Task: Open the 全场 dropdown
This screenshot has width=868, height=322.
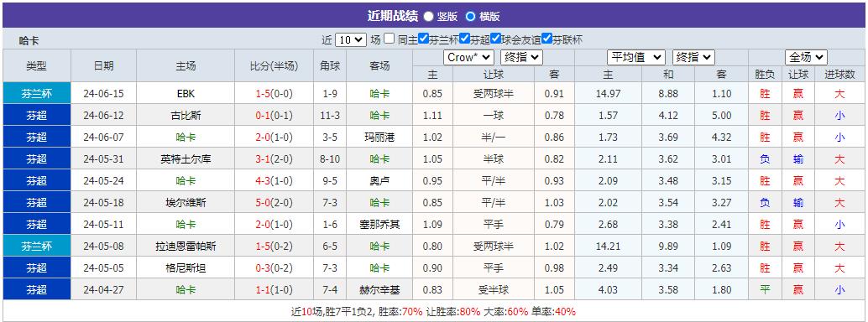Action: [806, 57]
